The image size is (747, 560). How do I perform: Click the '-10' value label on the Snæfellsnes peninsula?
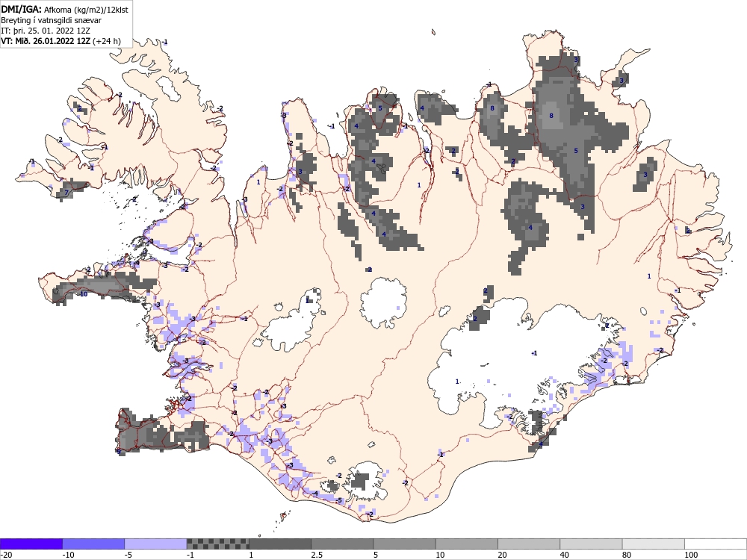[83, 293]
